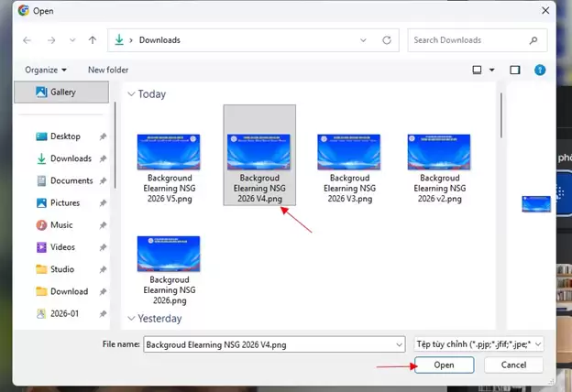This screenshot has height=392, width=572.
Task: Click the pin icon beside 2026-01
Action: click(103, 314)
